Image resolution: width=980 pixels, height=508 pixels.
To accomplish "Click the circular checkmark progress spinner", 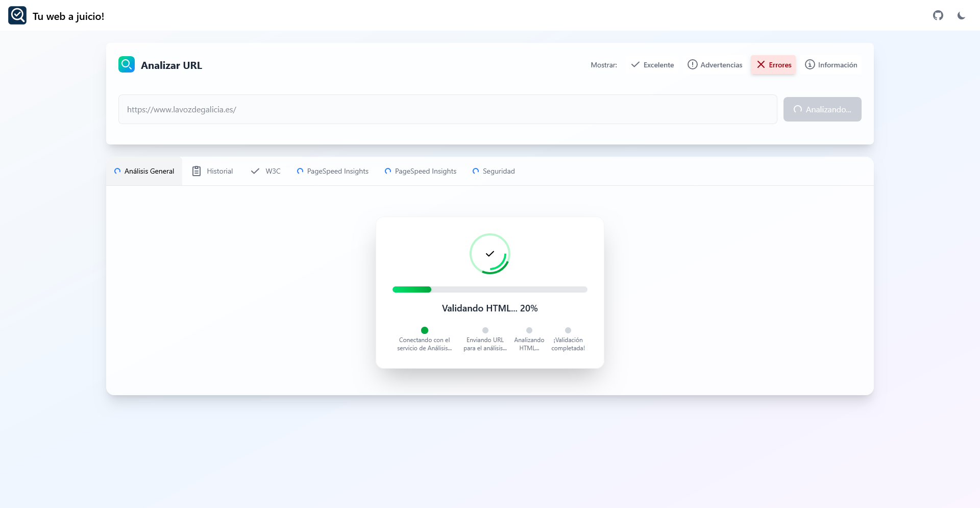I will [x=489, y=254].
